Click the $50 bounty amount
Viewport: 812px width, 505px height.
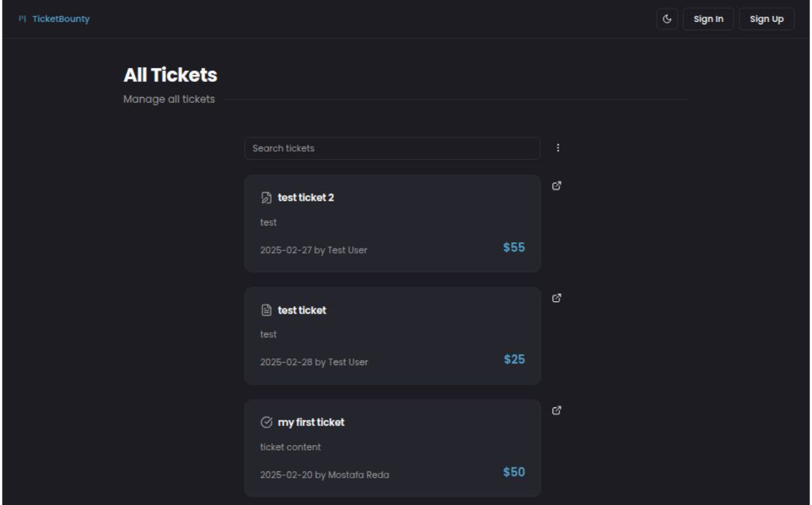(514, 472)
